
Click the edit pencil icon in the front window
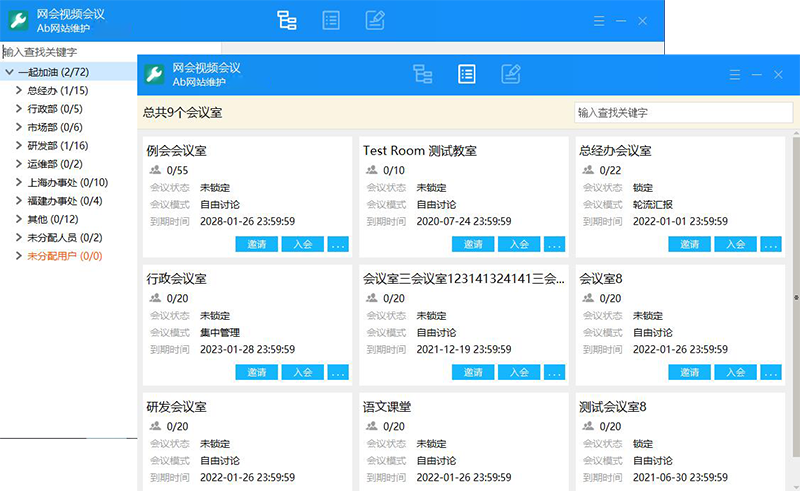coord(510,74)
